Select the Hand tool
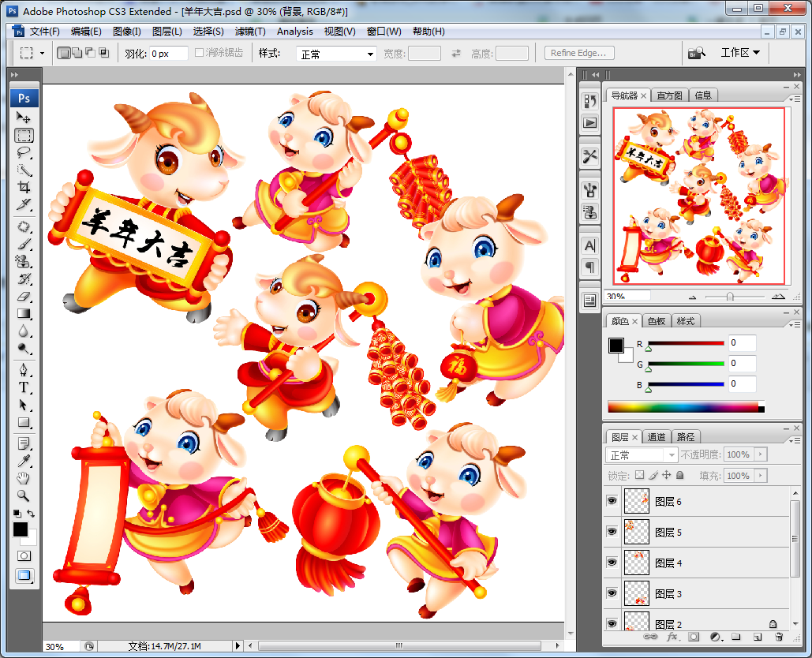This screenshot has width=812, height=658. (x=24, y=478)
